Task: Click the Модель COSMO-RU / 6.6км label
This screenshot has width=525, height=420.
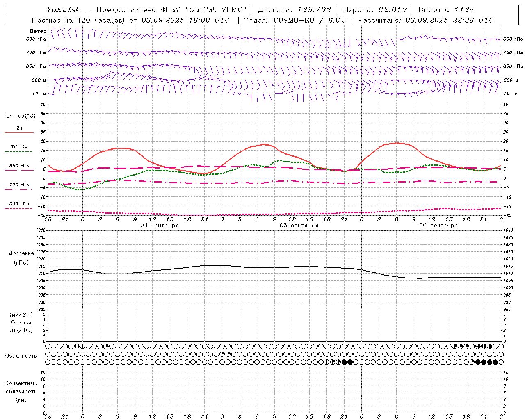Action: click(295, 20)
